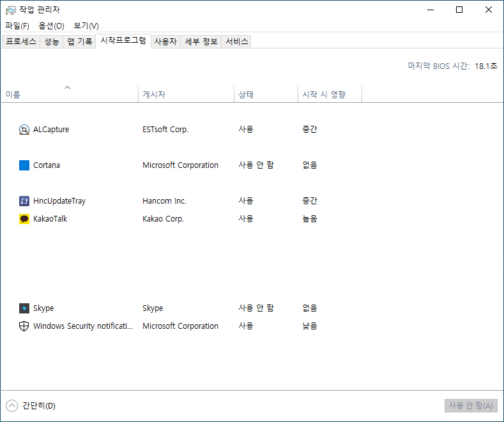Switch to the 성능 tab
The image size is (504, 422).
coord(52,41)
